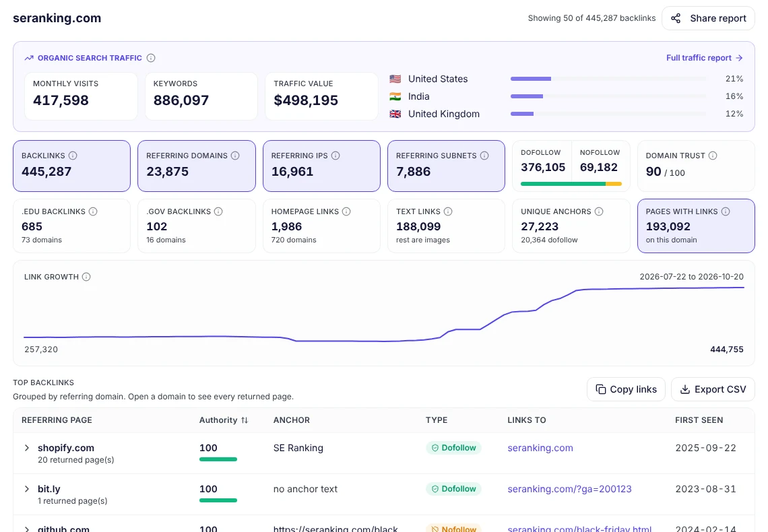Click the first seen date 2025-09-22
768x532 pixels.
[x=705, y=448]
